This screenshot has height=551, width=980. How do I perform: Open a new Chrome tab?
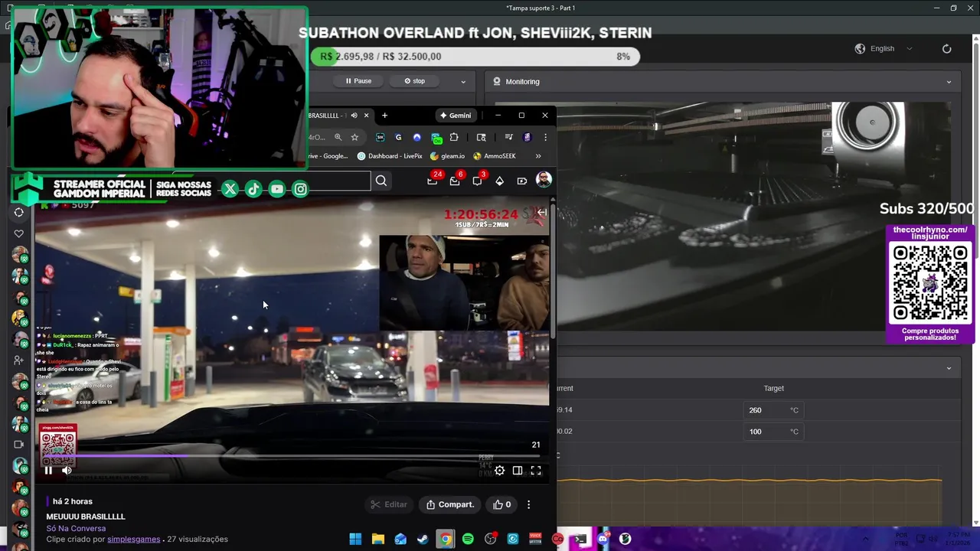click(x=384, y=116)
